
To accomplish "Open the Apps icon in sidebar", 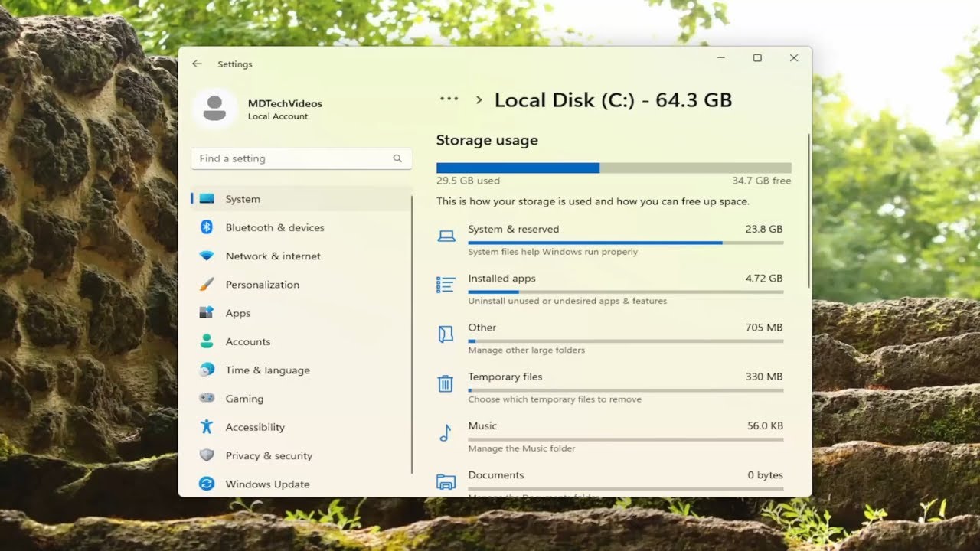I will pyautogui.click(x=207, y=313).
